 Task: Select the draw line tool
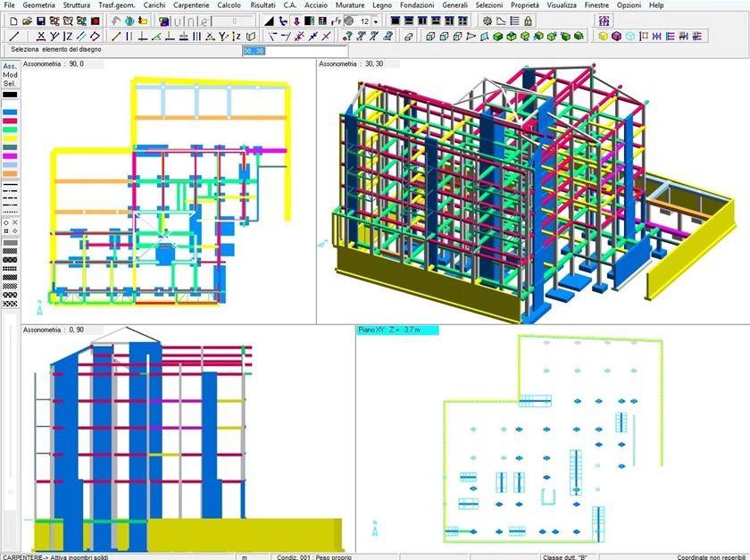13,37
